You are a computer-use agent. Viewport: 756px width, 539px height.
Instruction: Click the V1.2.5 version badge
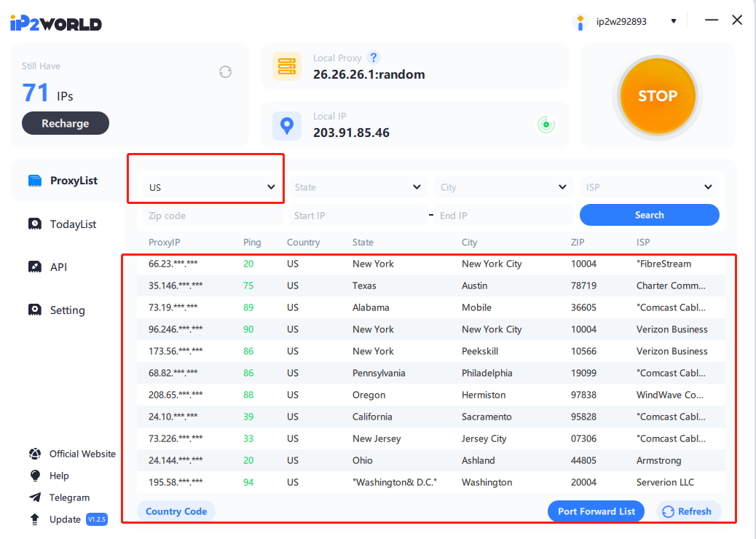(x=96, y=519)
